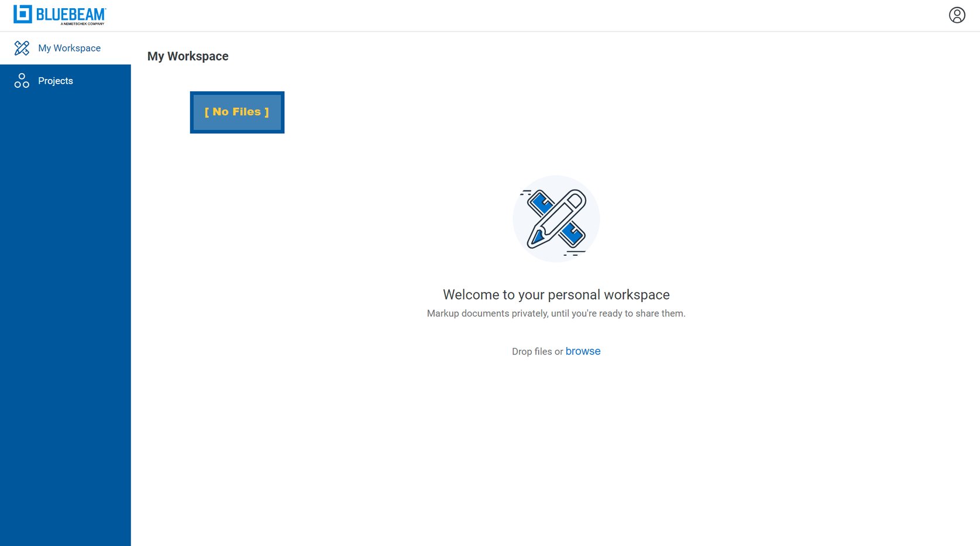The image size is (980, 546).
Task: Click the Welcome to your personal workspace text
Action: (x=556, y=294)
